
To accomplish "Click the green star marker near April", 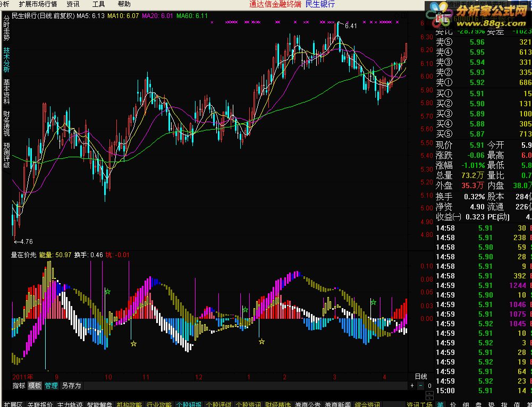I will point(373,302).
